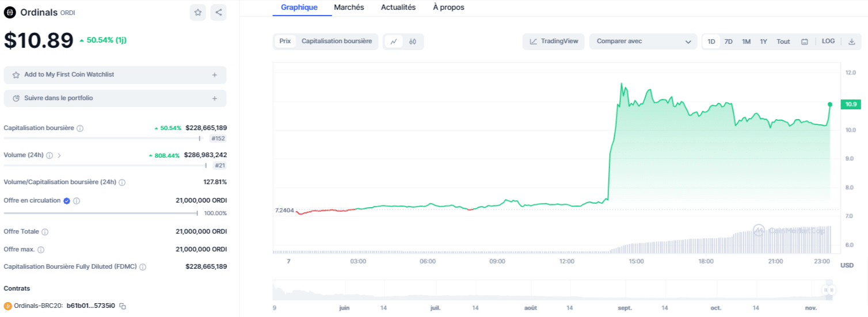The height and width of the screenshot is (317, 868).
Task: Click the $10.89 price
Action: (x=39, y=40)
